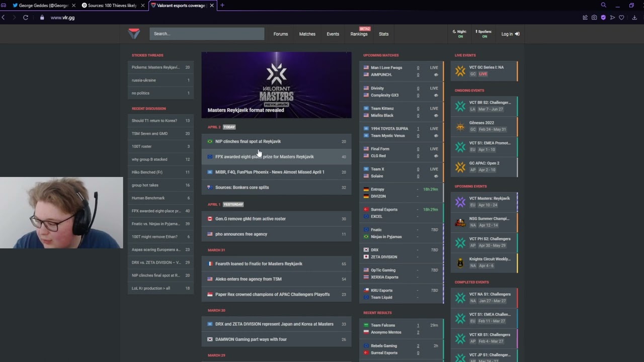Open the Rankings menu item
The image size is (644, 362).
(x=359, y=34)
